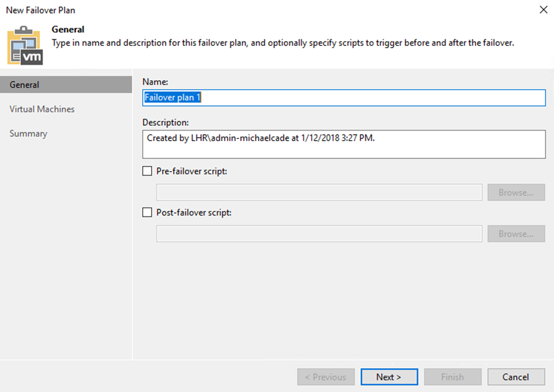Screen dimensions: 554x392
Task: Browse for a post-failover script
Action: click(516, 234)
